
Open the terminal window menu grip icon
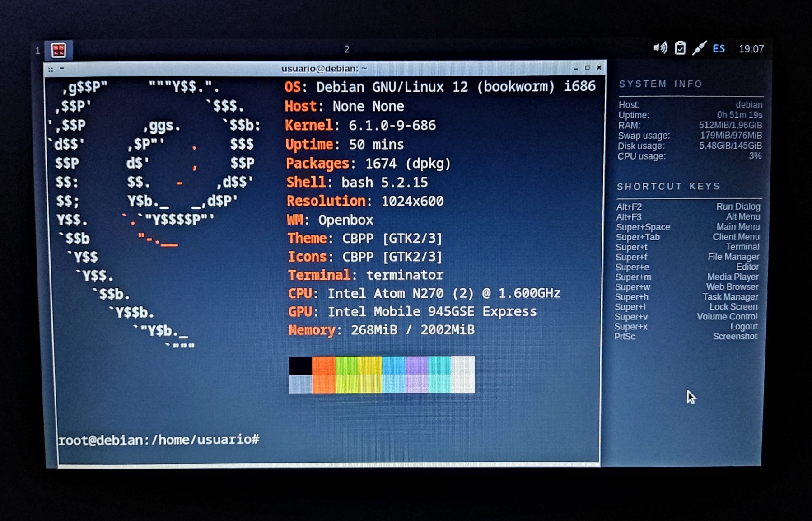coord(51,69)
